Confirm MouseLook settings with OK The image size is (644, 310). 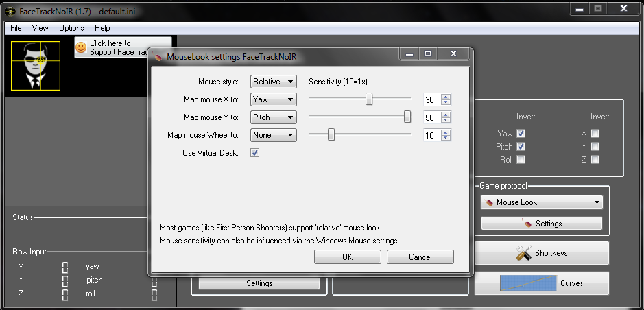point(348,257)
